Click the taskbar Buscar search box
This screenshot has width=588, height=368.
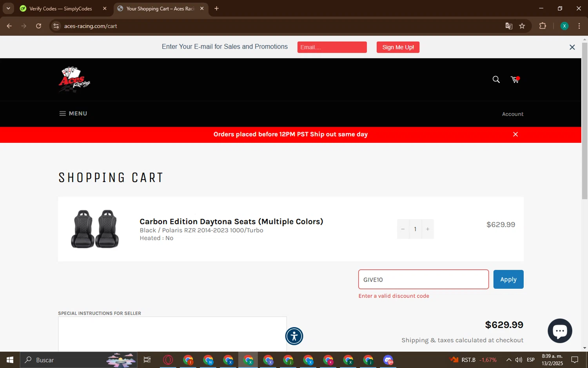point(78,360)
